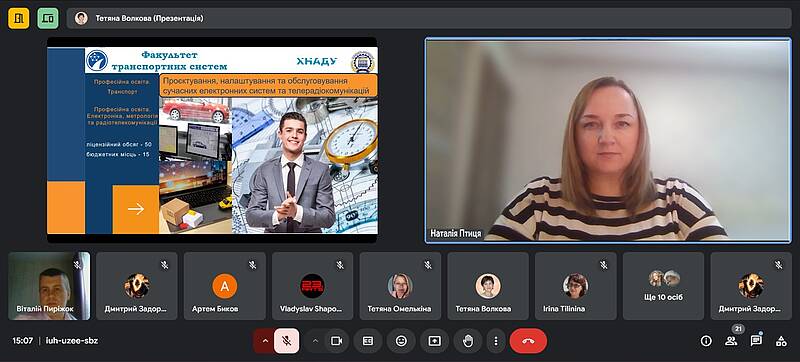Click the present screen button
Screen dimensions: 800x362
[435, 341]
